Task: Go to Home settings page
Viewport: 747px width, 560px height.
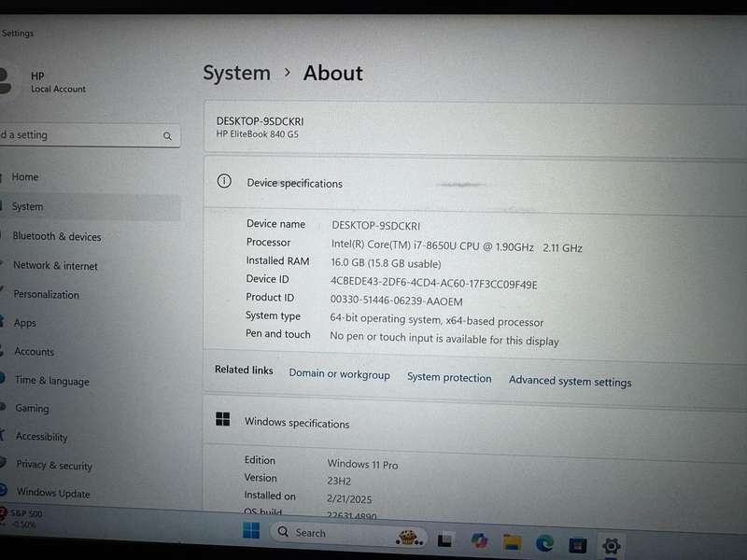Action: pos(25,177)
